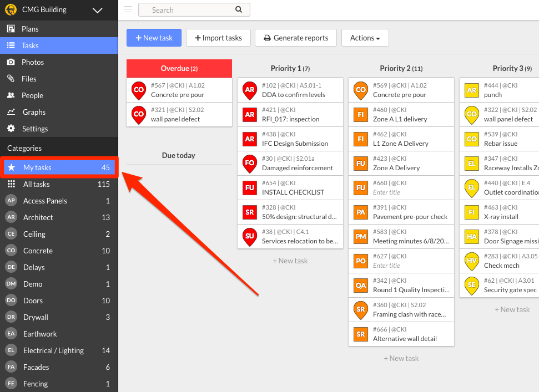539x392 pixels.
Task: Expand the CMG Building project dropdown chevron
Action: click(x=98, y=11)
